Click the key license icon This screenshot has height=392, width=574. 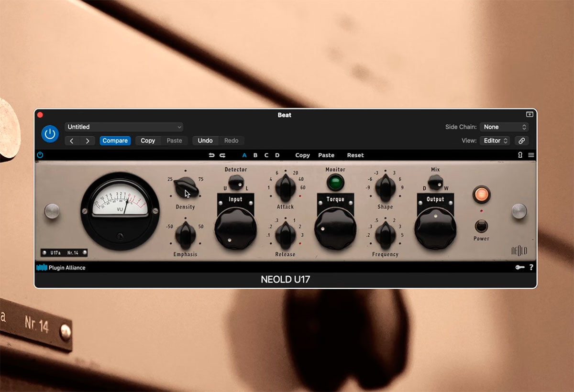[520, 268]
